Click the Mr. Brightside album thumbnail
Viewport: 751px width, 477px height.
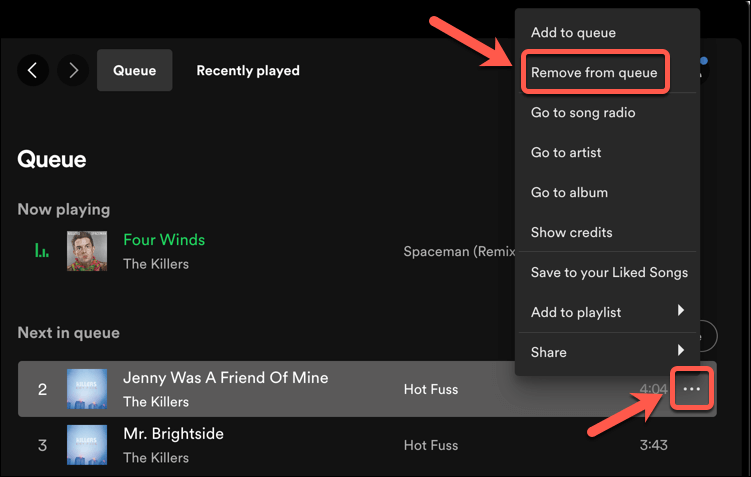86,445
